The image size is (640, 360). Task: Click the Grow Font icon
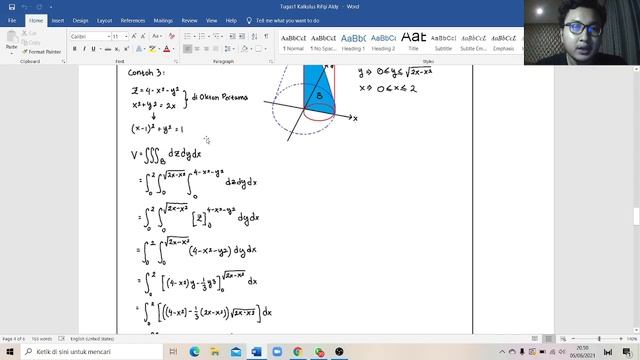(134, 36)
